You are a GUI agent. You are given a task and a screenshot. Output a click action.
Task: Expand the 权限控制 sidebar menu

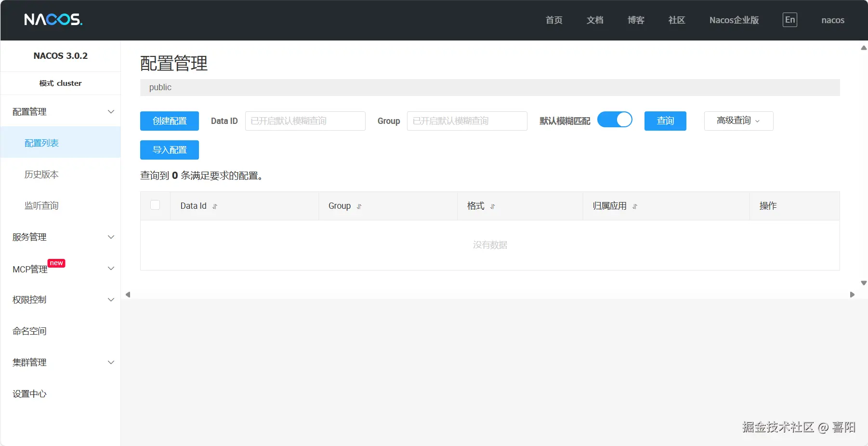(60, 299)
